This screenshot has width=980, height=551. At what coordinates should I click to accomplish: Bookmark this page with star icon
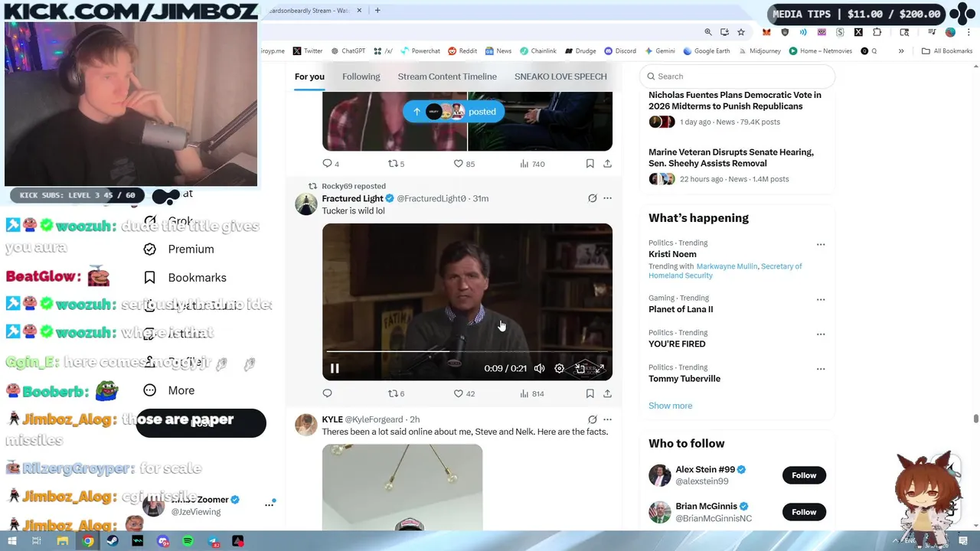741,32
